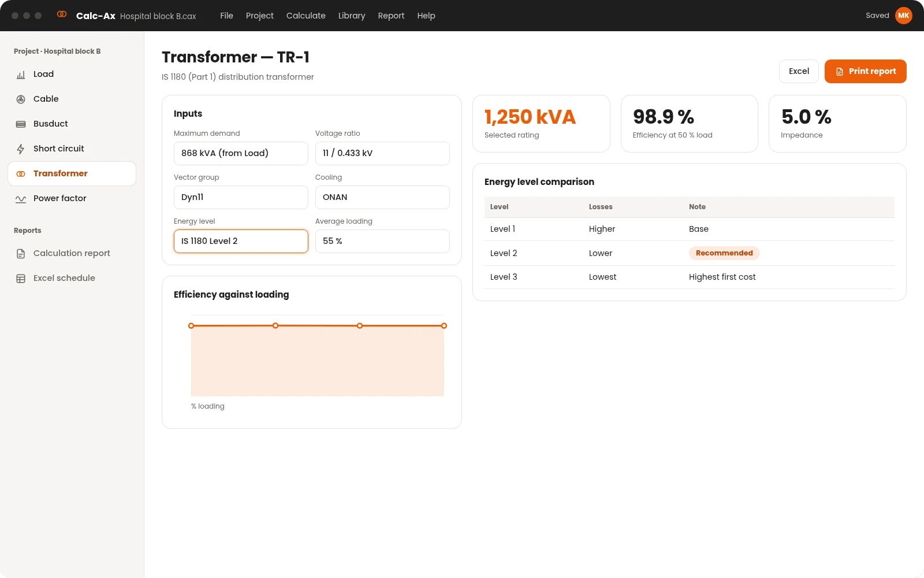This screenshot has height=578, width=924.
Task: Click the Transformer rings icon in sidebar
Action: [21, 174]
